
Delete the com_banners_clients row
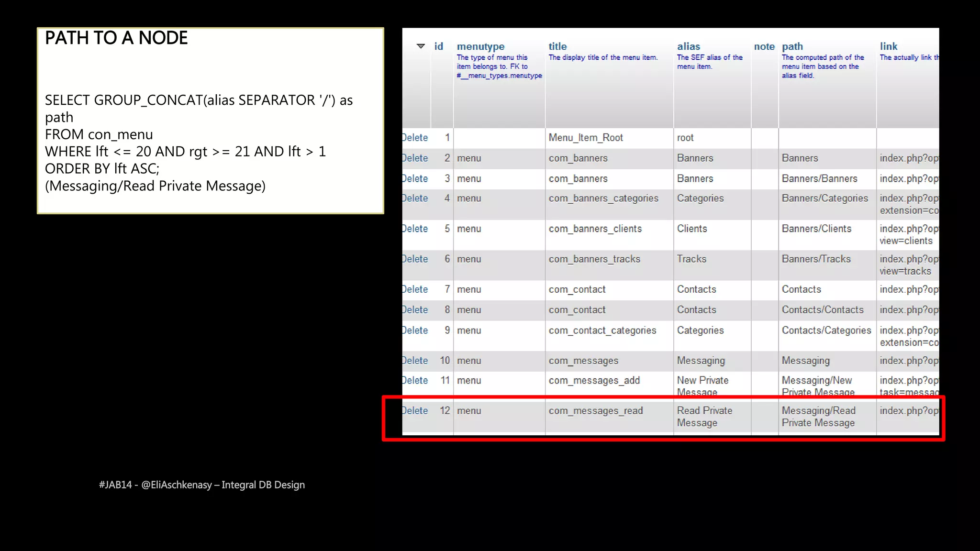pos(415,229)
